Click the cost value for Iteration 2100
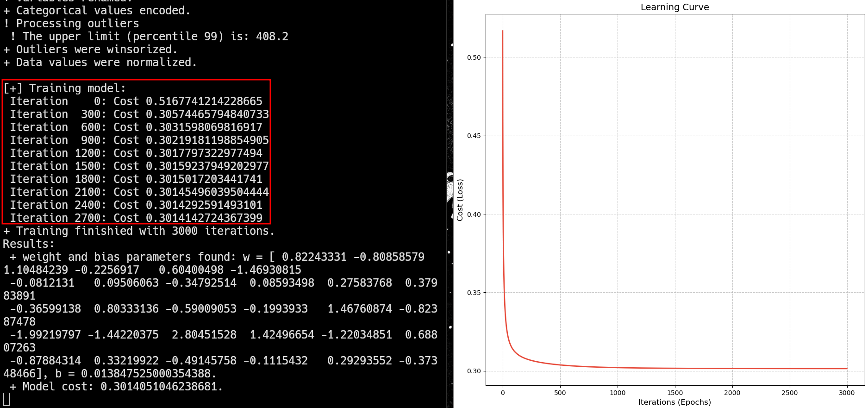The height and width of the screenshot is (408, 868). click(x=207, y=192)
